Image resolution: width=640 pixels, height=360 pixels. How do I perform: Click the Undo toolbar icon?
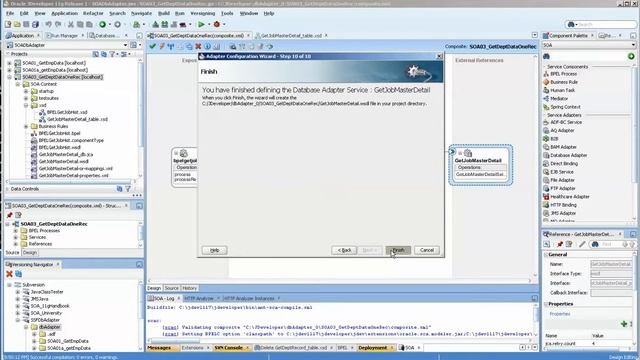(48, 24)
